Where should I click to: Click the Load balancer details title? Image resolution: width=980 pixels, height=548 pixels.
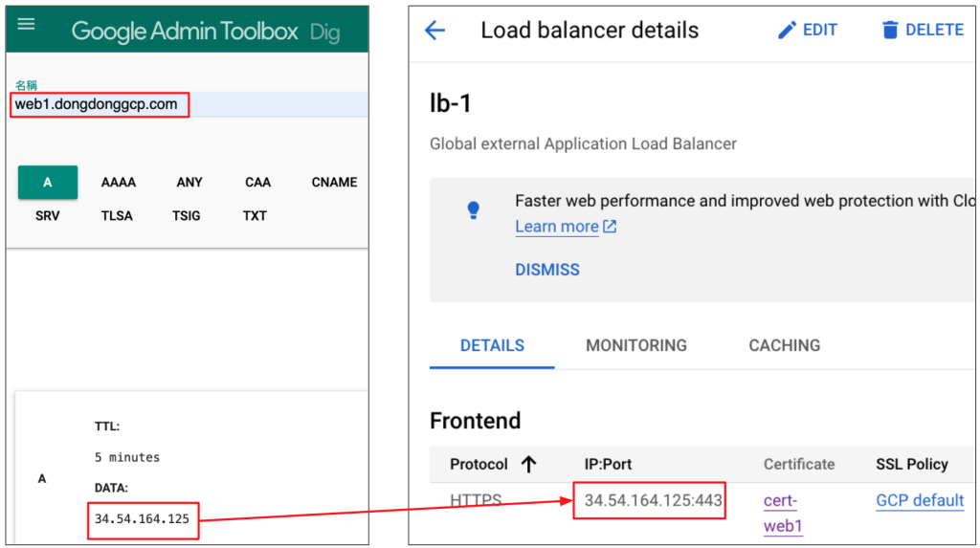(x=590, y=30)
